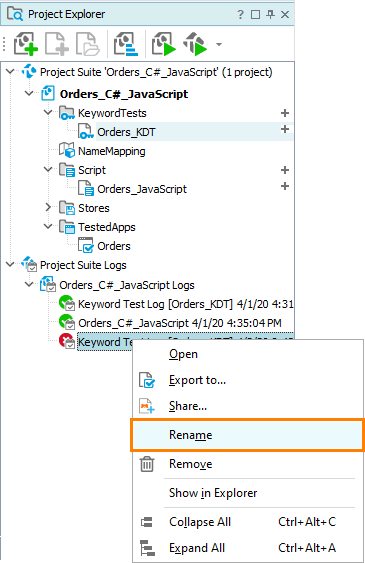The height and width of the screenshot is (563, 365).
Task: Click the plus button on Script row
Action: [285, 170]
